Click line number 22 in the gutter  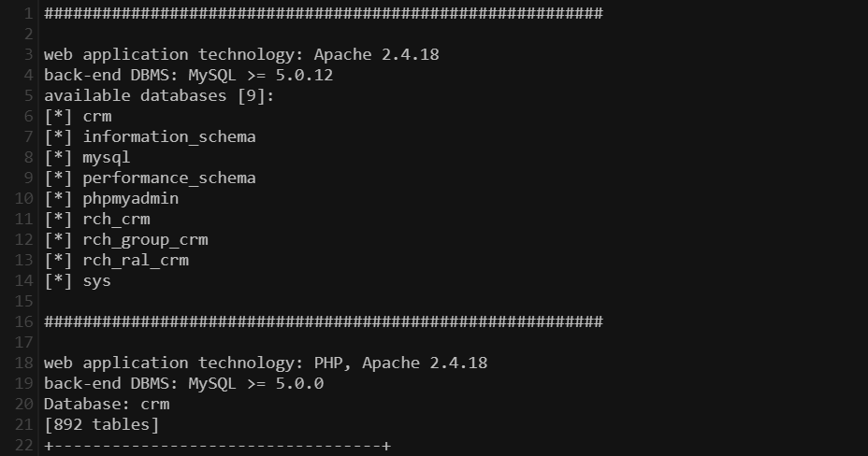[24, 445]
